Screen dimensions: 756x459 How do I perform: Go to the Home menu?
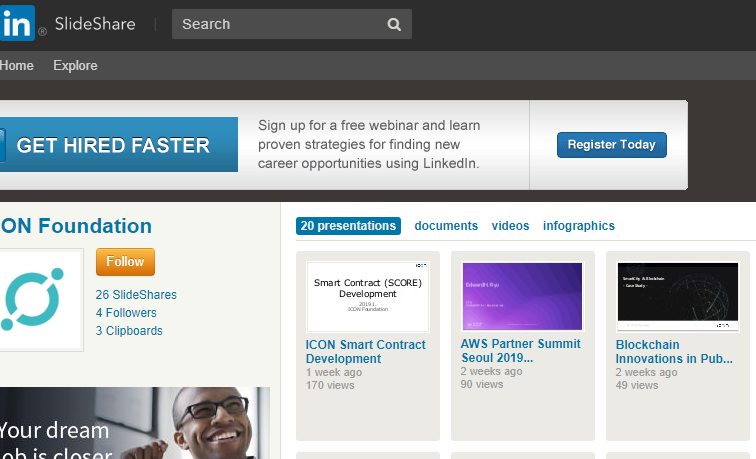[16, 66]
